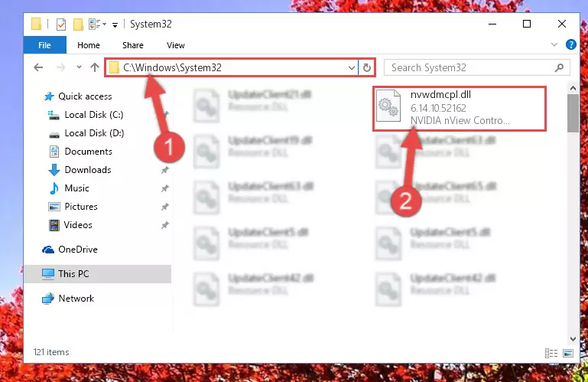Switch to the View ribbon tab
The image size is (588, 382).
pyautogui.click(x=176, y=45)
